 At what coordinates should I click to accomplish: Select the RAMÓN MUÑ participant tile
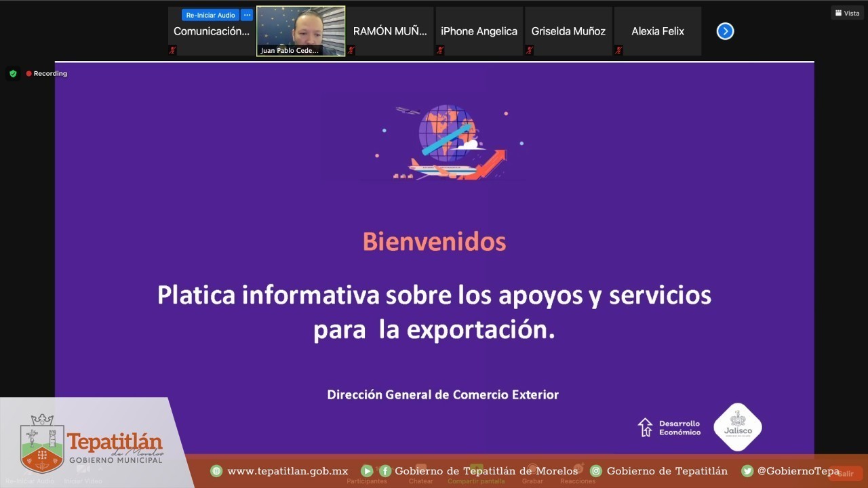pyautogui.click(x=390, y=31)
